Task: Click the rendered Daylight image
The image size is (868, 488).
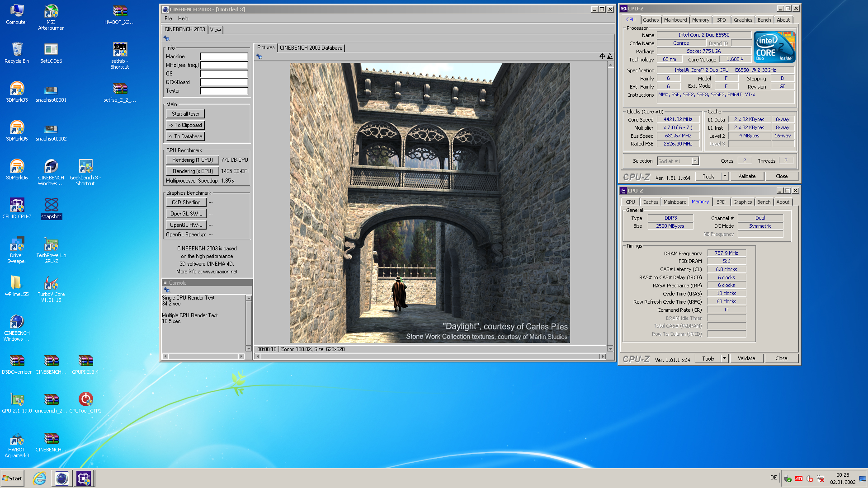Action: [x=429, y=202]
